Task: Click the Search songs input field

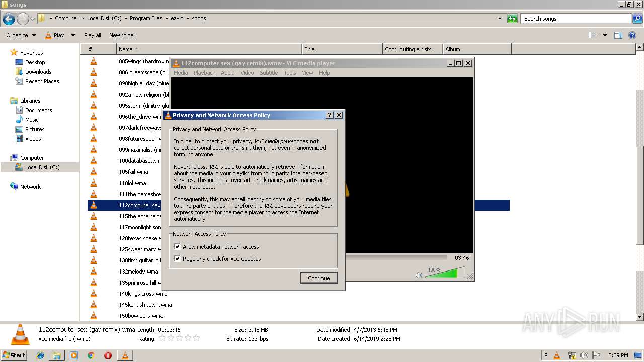Action: [576, 19]
